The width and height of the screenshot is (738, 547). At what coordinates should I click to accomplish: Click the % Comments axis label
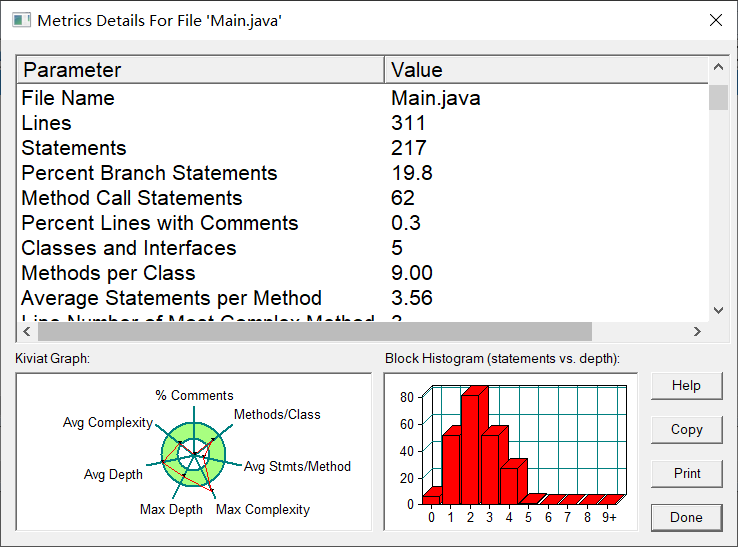pyautogui.click(x=194, y=395)
